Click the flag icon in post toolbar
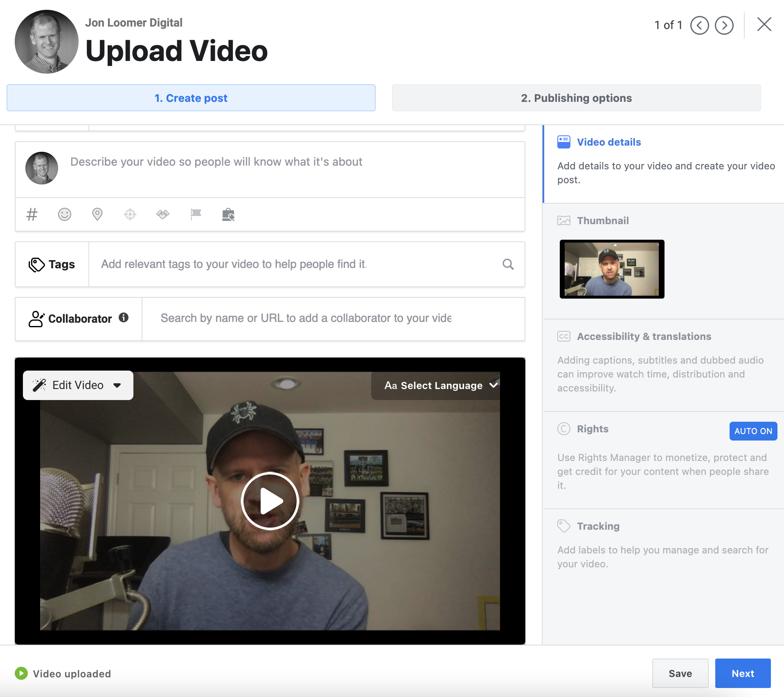The width and height of the screenshot is (784, 697). (196, 214)
